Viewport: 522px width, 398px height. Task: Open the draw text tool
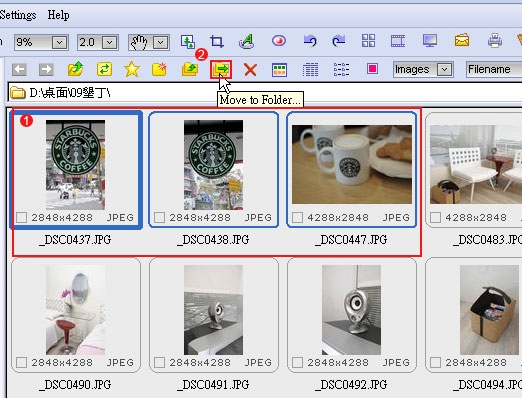click(x=247, y=41)
